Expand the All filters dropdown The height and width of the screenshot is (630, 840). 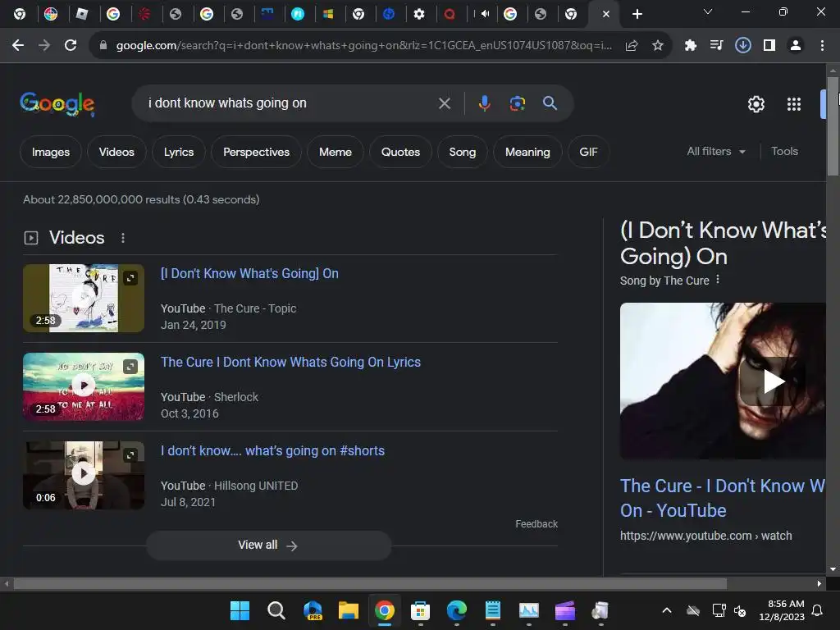click(x=715, y=152)
